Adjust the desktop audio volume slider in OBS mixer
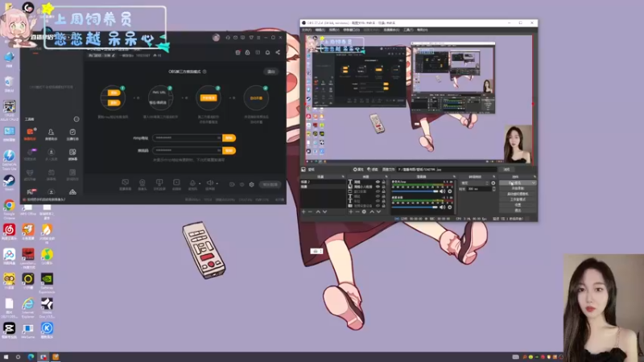This screenshot has height=362, width=644. pos(415,208)
